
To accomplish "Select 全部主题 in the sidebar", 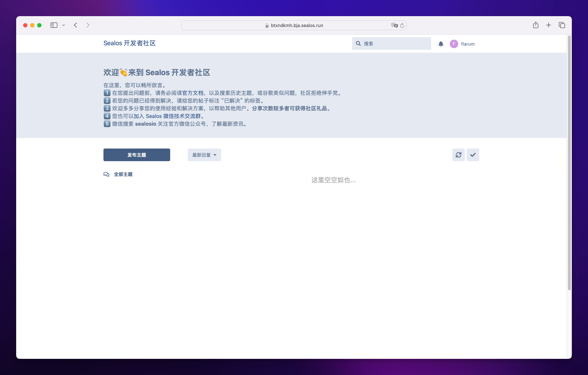I will click(118, 174).
